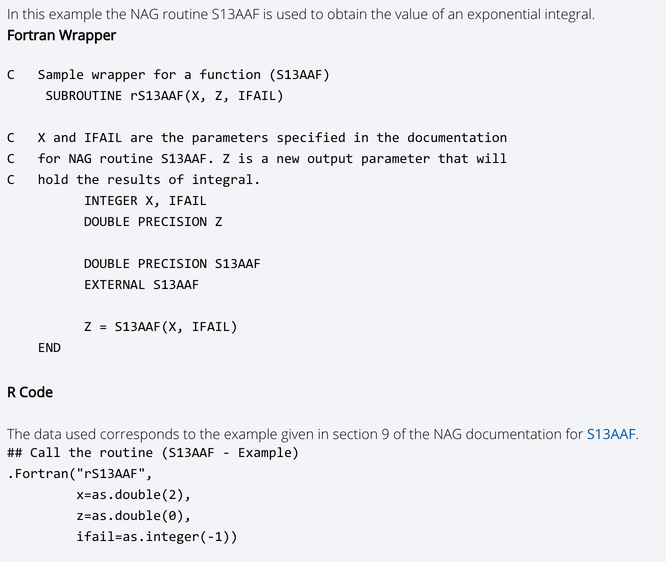Click the x=as.double(2), argument line
This screenshot has width=666, height=562.
tap(134, 495)
